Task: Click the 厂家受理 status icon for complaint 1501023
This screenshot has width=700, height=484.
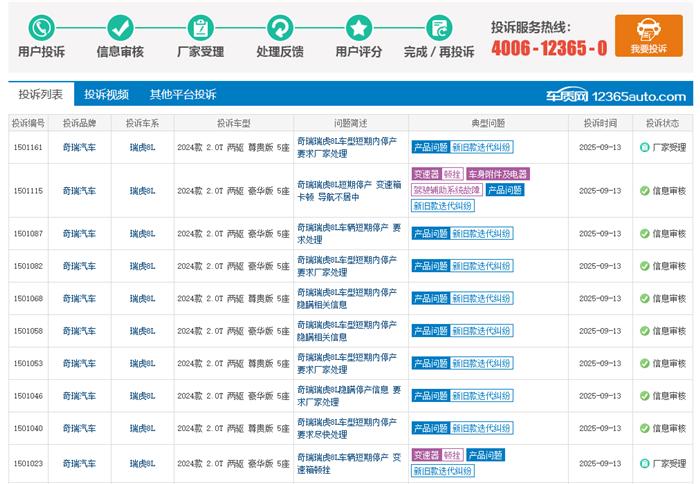Action: click(x=645, y=464)
